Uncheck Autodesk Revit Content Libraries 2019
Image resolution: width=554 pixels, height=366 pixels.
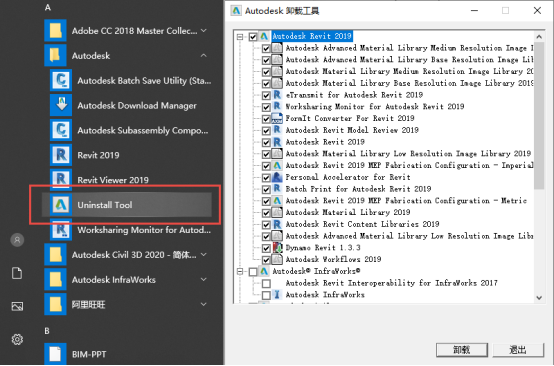pos(266,225)
